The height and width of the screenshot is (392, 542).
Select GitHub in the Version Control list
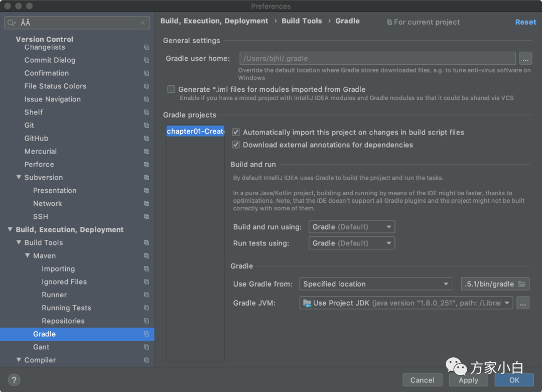tap(36, 139)
